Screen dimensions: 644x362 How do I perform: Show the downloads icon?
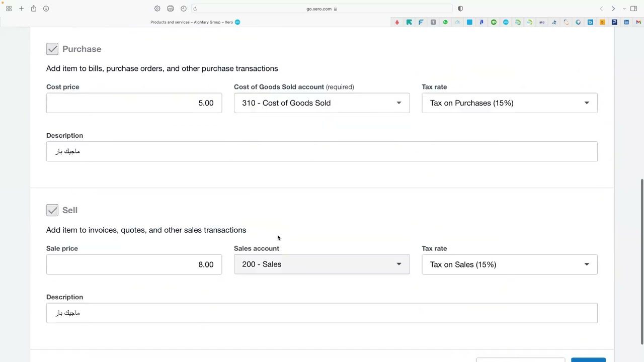(46, 9)
